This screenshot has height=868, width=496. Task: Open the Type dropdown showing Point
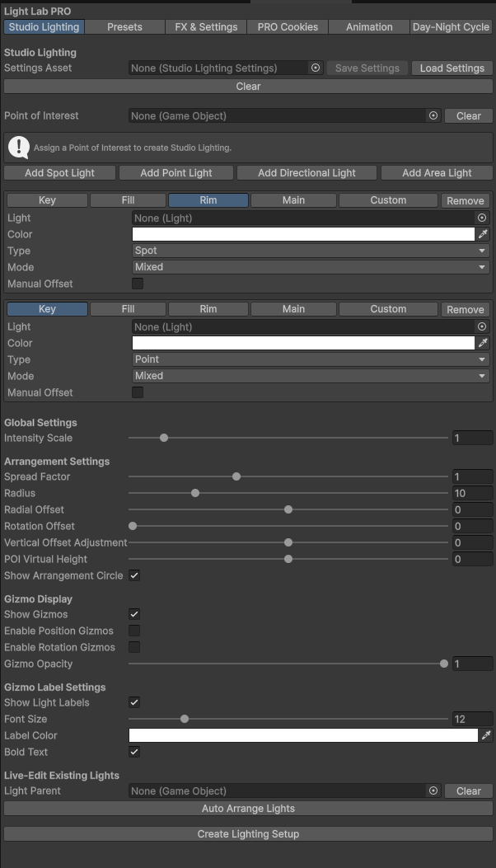click(x=311, y=359)
